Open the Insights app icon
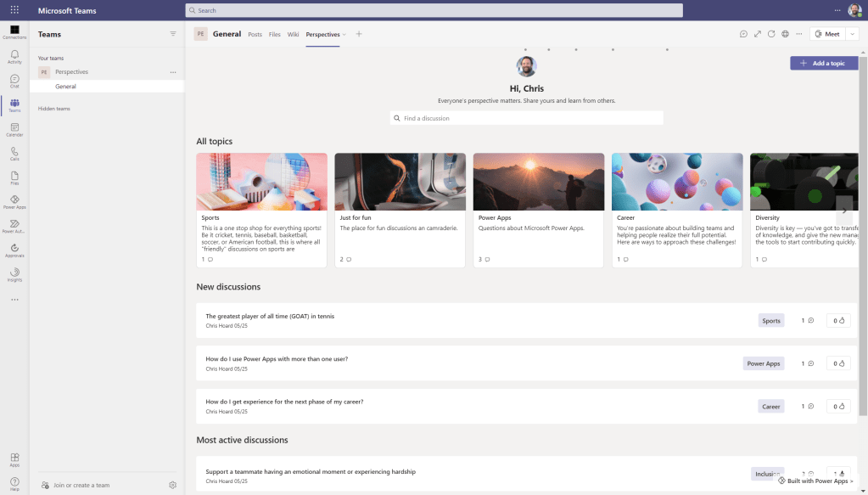This screenshot has height=495, width=868. pyautogui.click(x=14, y=274)
